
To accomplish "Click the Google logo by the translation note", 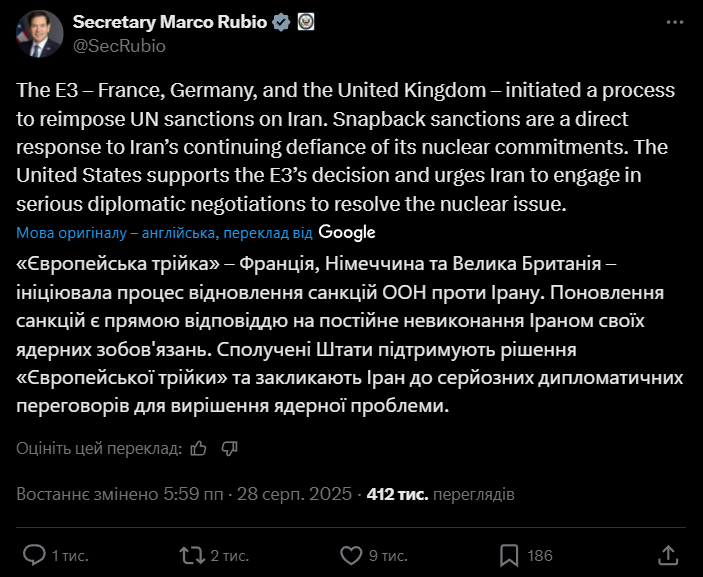I will [x=347, y=232].
